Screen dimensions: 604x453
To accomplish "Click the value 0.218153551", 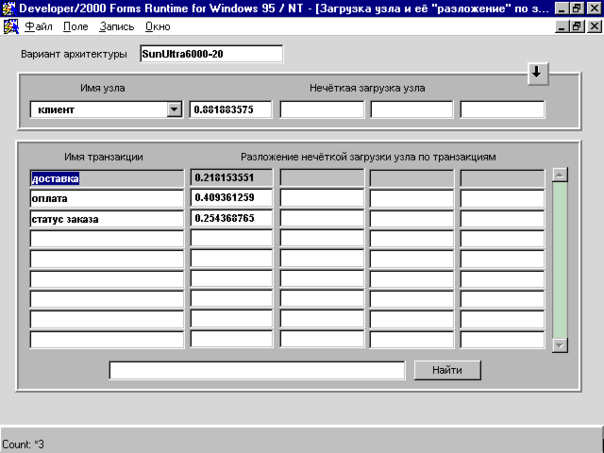I will click(x=231, y=178).
